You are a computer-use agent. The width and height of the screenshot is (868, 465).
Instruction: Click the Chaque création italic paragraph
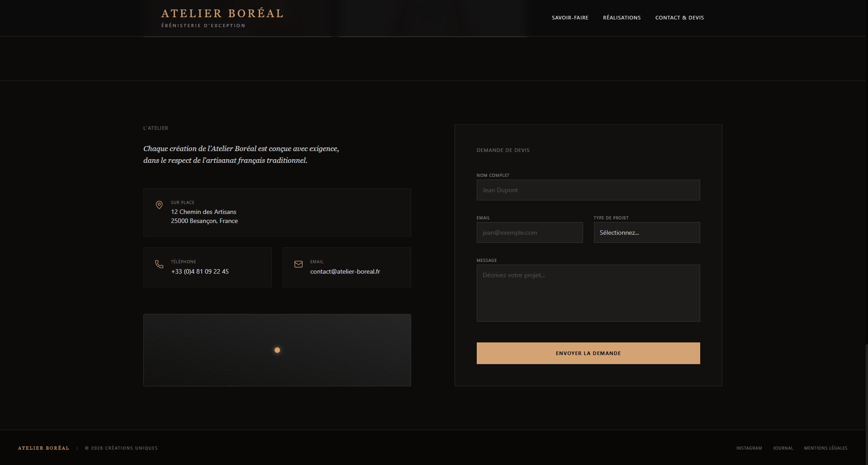point(241,154)
